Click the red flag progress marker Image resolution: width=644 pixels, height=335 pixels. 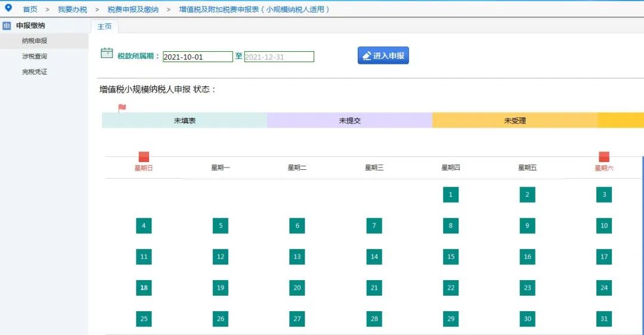coord(122,108)
